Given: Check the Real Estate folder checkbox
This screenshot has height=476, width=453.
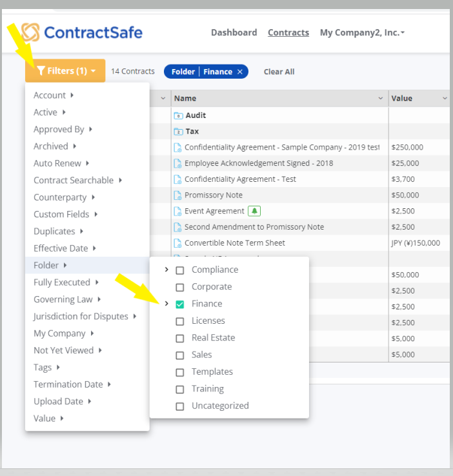Looking at the screenshot, I should click(x=180, y=338).
